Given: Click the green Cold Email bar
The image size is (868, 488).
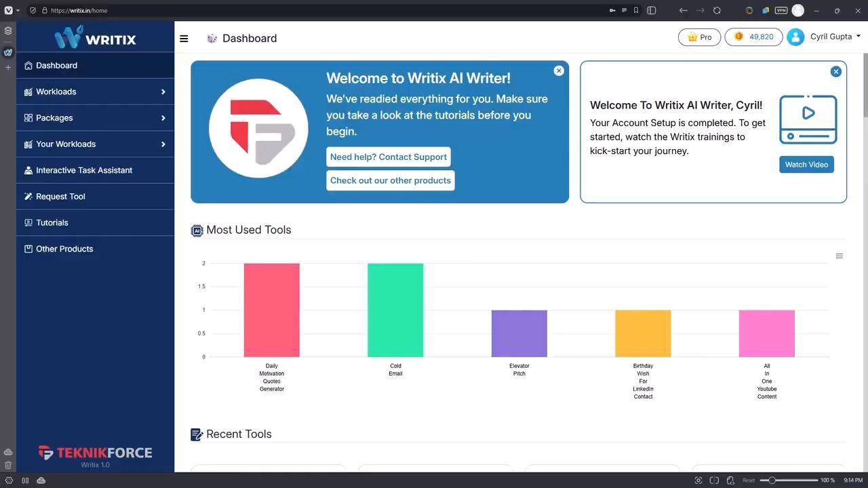Looking at the screenshot, I should click(395, 310).
